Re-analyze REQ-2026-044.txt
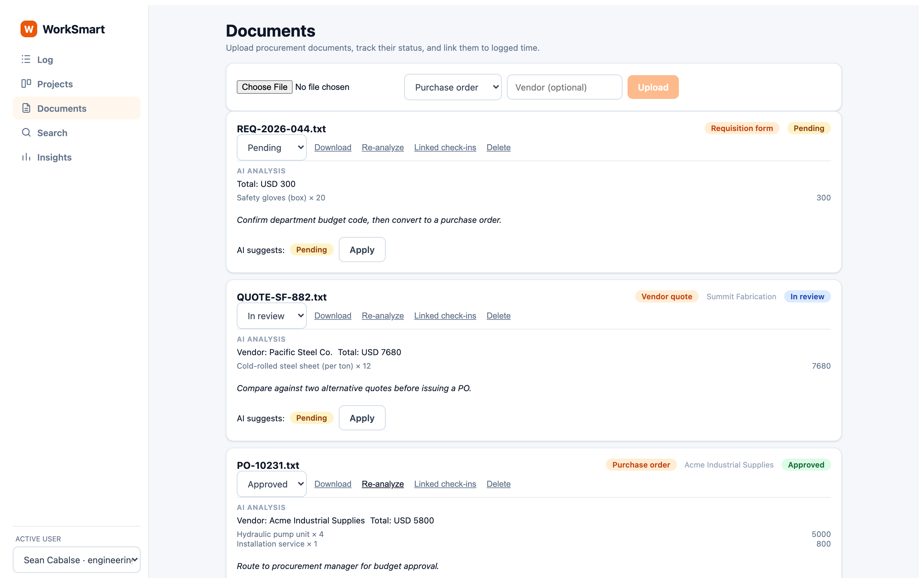The width and height of the screenshot is (924, 578). (x=382, y=148)
